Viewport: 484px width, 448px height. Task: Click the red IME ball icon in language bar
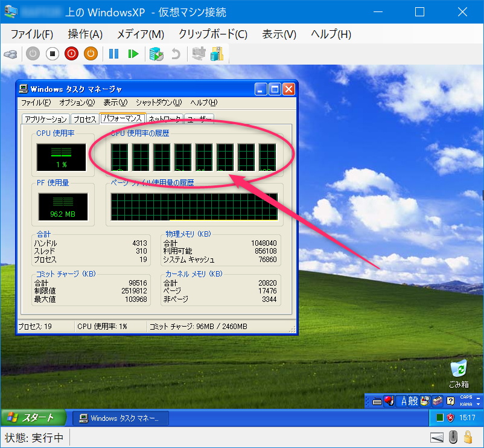pyautogui.click(x=389, y=401)
